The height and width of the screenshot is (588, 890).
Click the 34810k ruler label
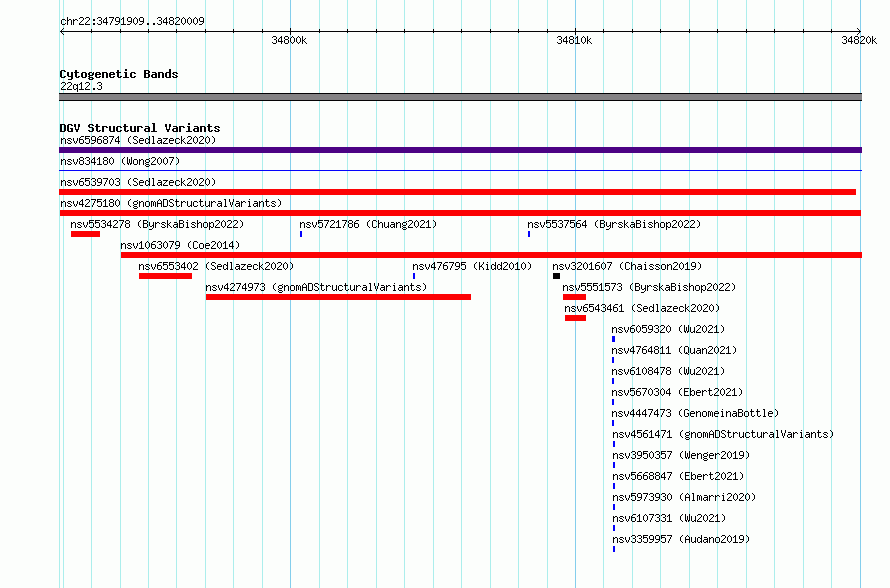(x=574, y=40)
